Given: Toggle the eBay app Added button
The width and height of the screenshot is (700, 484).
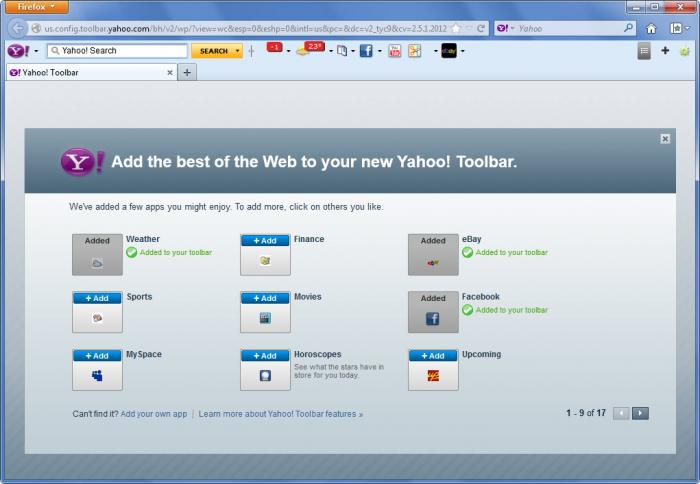Looking at the screenshot, I should (x=433, y=241).
